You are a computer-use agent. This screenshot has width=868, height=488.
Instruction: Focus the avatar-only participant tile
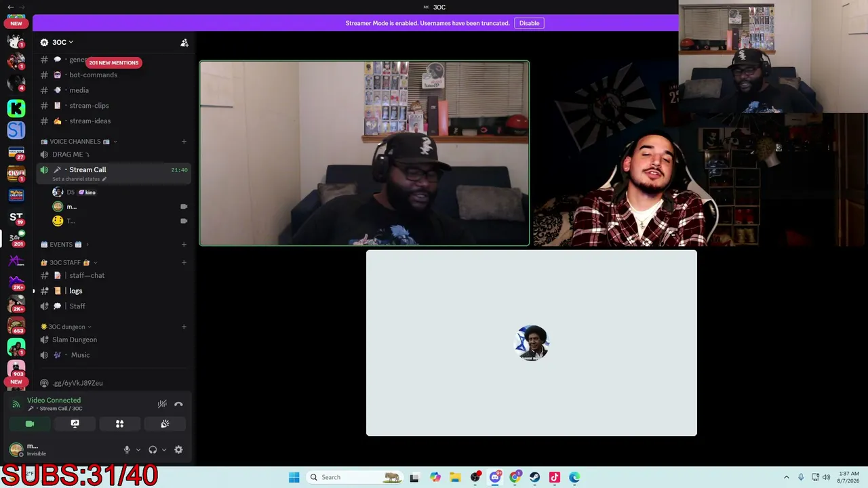532,343
